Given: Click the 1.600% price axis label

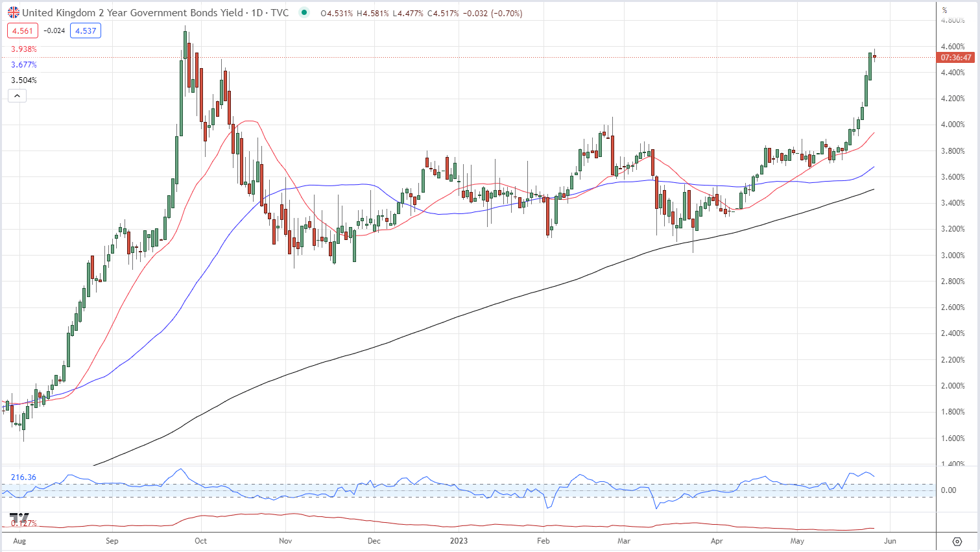Looking at the screenshot, I should click(953, 438).
